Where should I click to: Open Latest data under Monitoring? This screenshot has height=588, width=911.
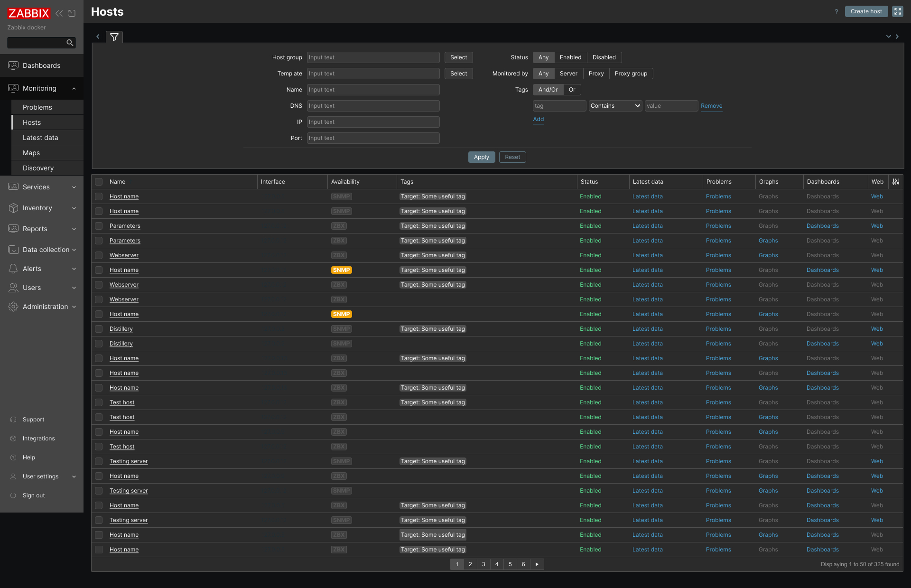click(40, 138)
